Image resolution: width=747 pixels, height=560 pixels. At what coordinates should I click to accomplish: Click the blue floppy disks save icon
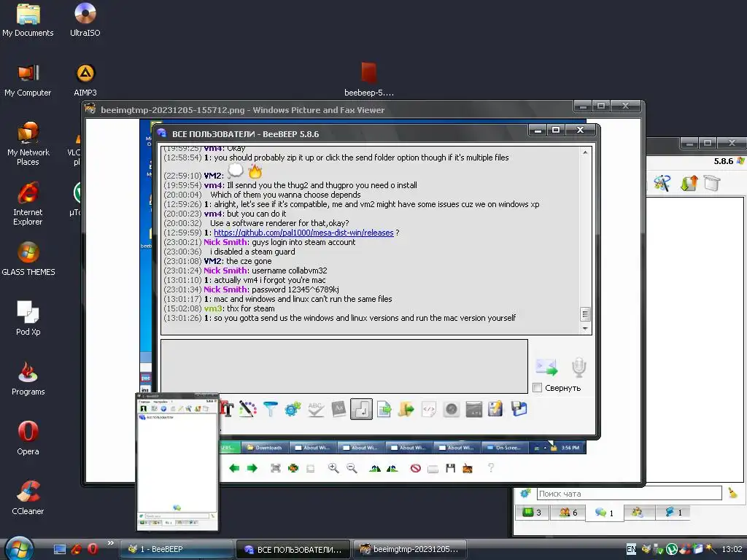[x=519, y=409]
